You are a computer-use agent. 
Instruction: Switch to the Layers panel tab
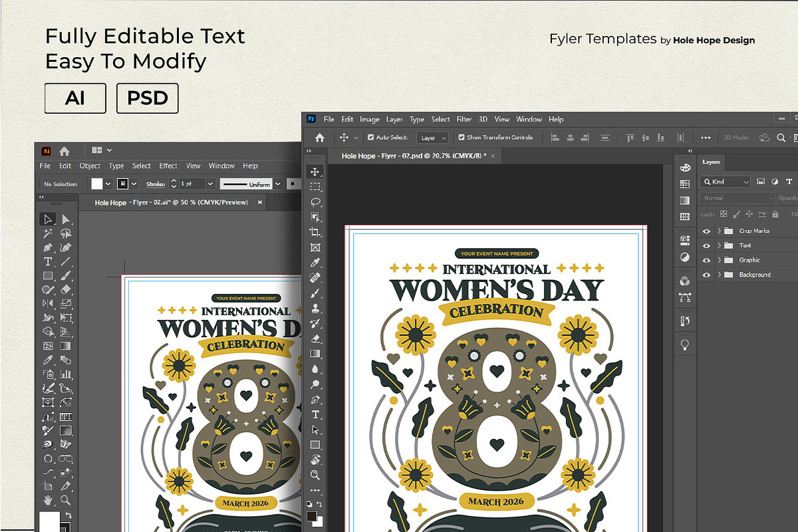coord(712,162)
